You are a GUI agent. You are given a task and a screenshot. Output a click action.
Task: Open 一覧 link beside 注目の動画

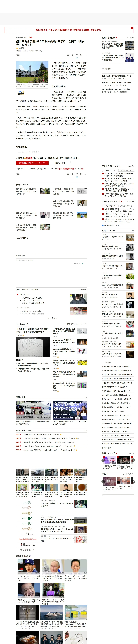pos(86,397)
